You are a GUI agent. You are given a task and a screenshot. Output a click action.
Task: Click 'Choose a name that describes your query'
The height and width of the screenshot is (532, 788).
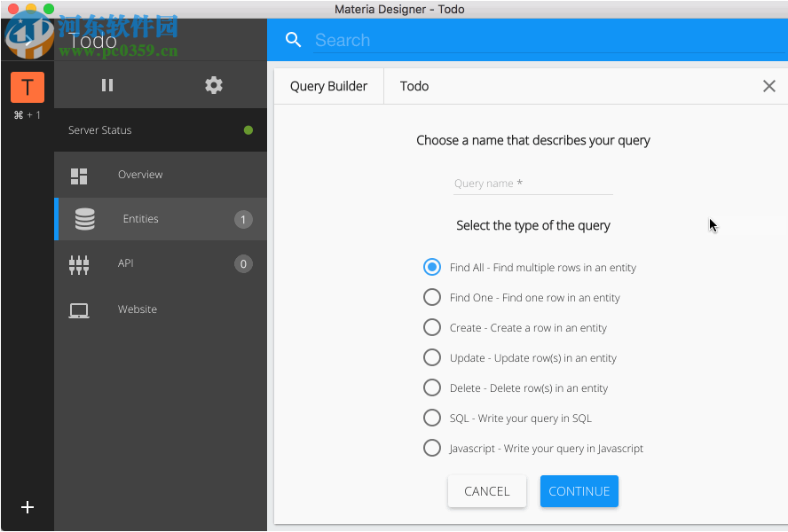pos(533,141)
